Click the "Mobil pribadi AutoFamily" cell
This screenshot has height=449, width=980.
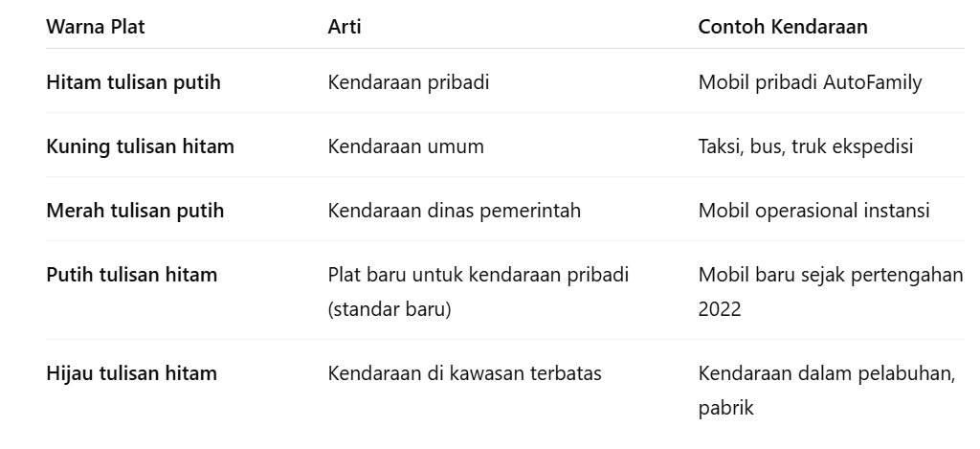(x=810, y=82)
